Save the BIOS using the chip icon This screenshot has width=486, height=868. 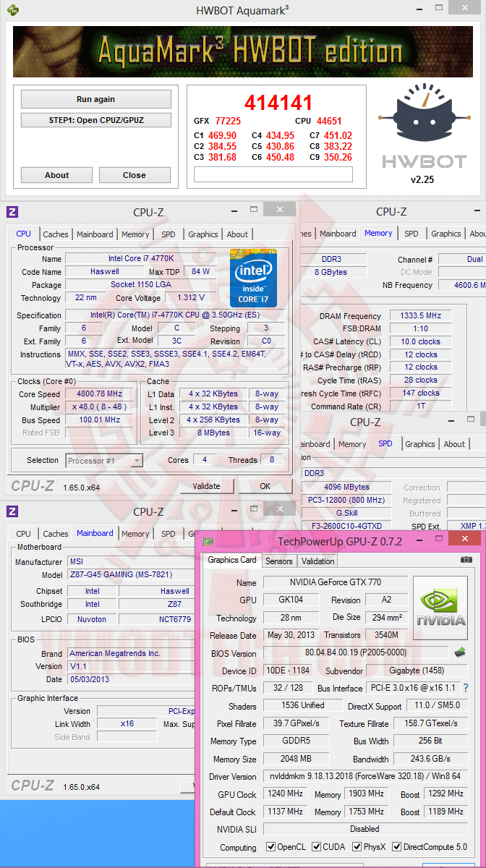pos(459,652)
